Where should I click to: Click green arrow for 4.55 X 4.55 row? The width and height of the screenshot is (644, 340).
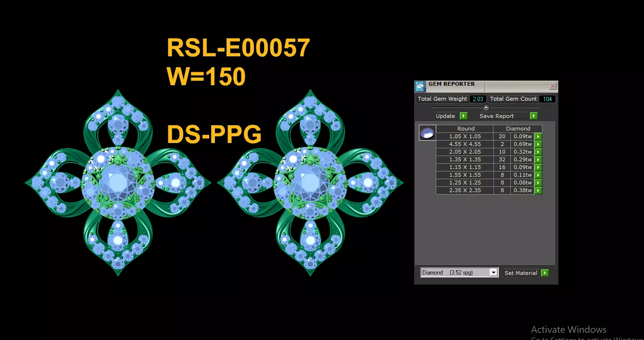[x=538, y=144]
